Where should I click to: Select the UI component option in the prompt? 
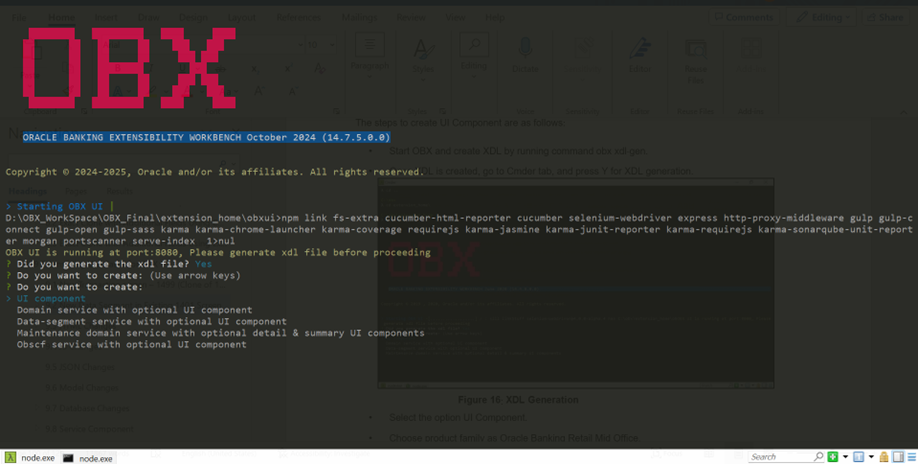point(51,298)
